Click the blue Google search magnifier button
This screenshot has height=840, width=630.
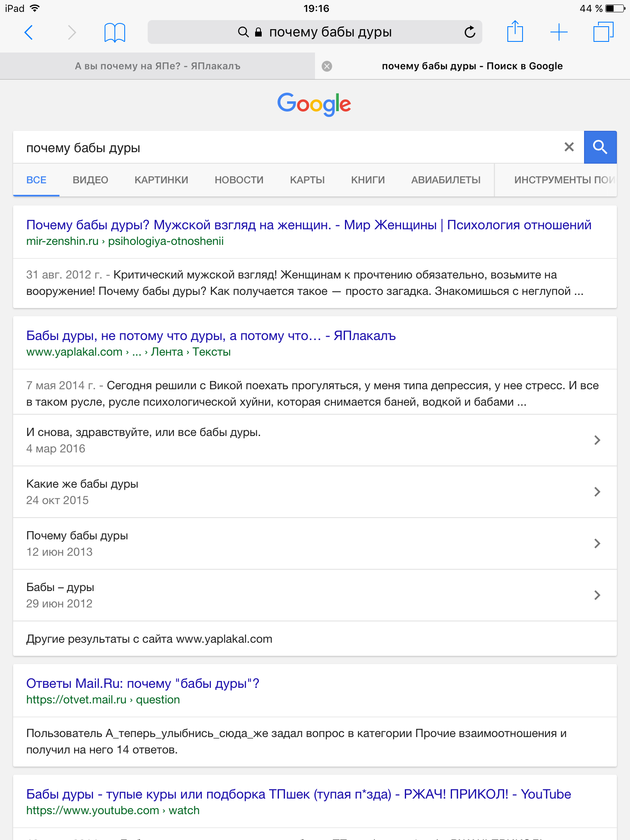point(600,147)
